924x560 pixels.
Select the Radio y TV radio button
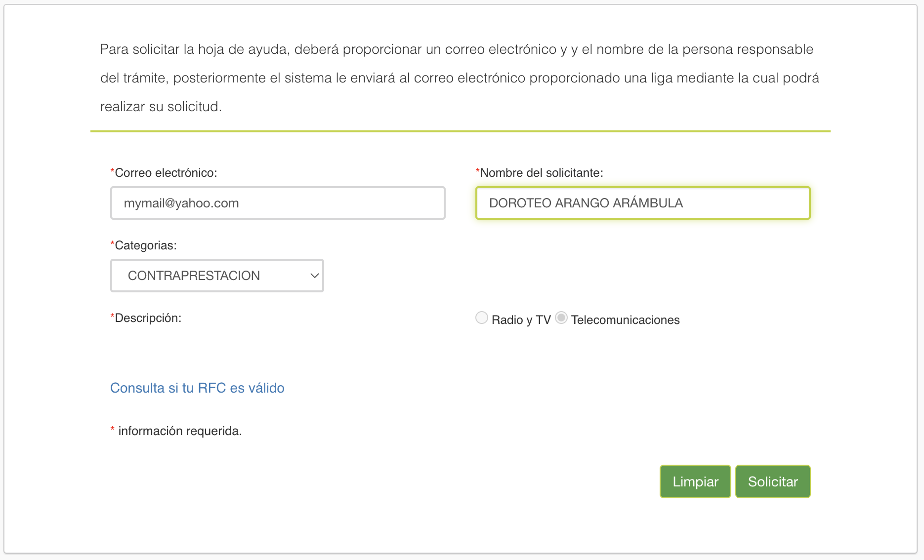482,318
